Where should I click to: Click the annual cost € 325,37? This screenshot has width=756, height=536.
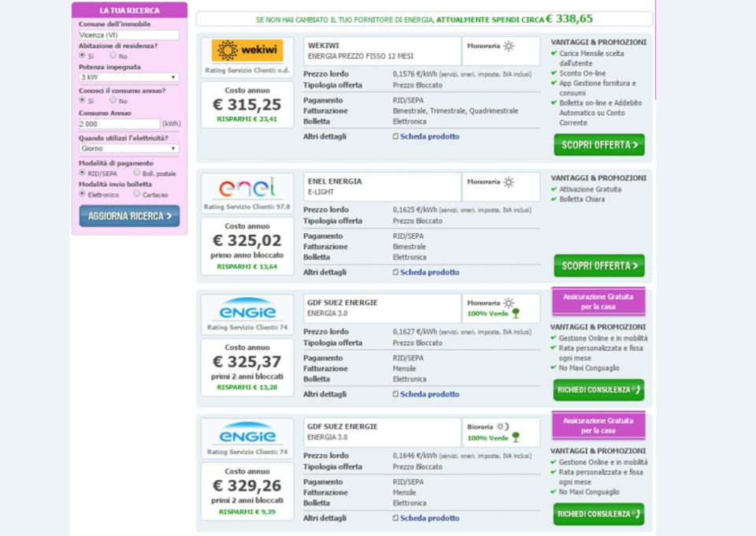point(246,361)
